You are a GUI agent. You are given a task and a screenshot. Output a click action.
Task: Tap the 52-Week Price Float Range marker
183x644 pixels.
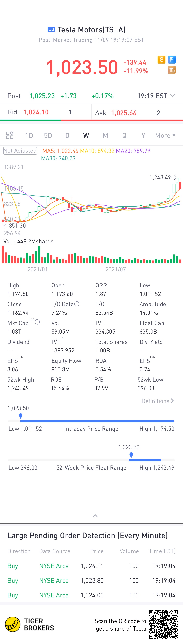pos(131,455)
